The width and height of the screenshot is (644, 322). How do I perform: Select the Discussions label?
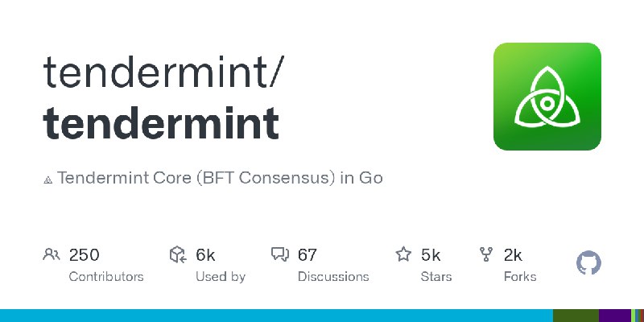click(x=333, y=276)
